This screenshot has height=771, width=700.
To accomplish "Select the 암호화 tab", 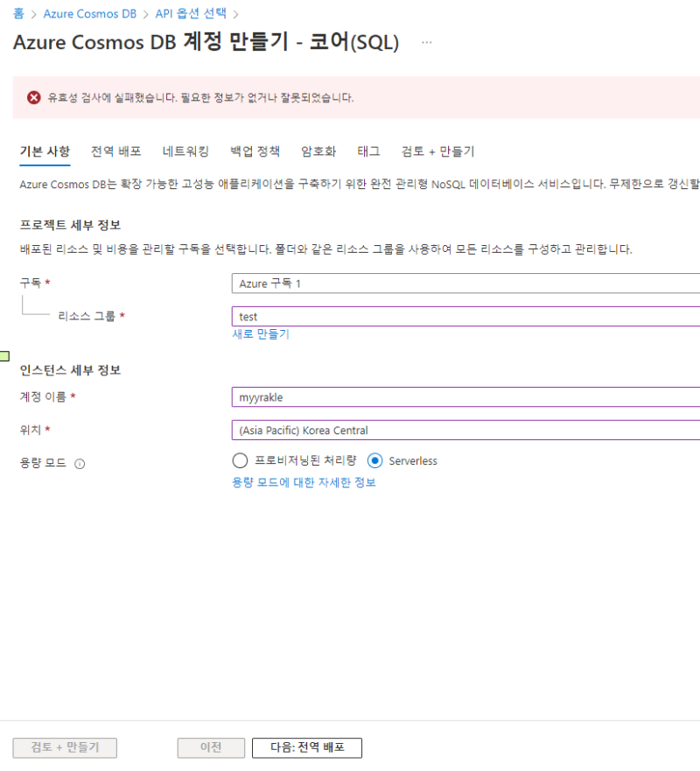I will 318,151.
